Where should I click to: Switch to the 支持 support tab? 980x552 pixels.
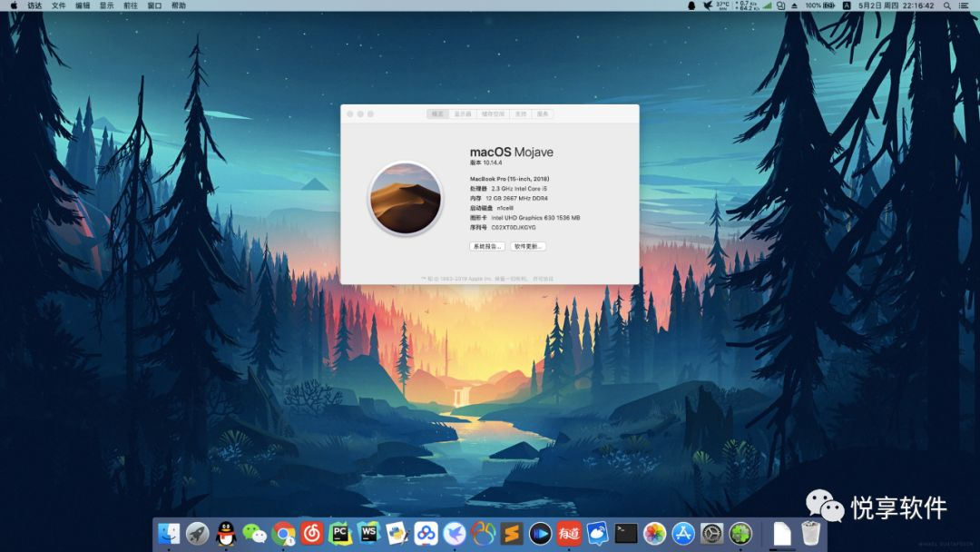[521, 113]
